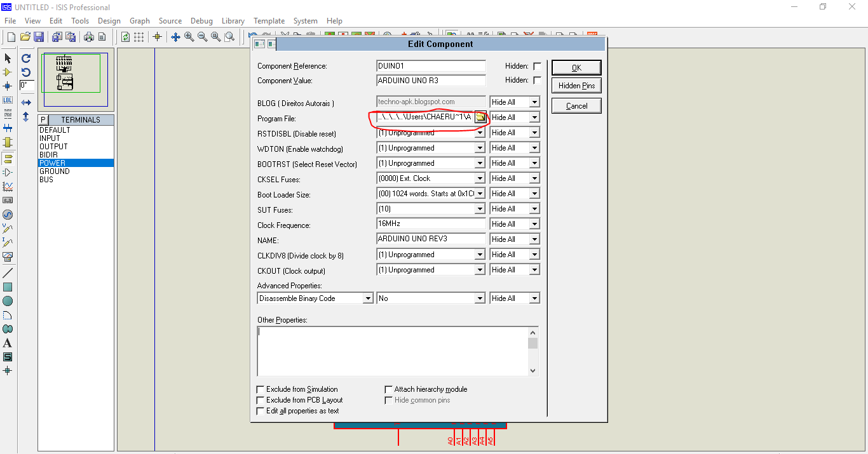Click inside Other Properties text area
868x454 pixels.
393,351
